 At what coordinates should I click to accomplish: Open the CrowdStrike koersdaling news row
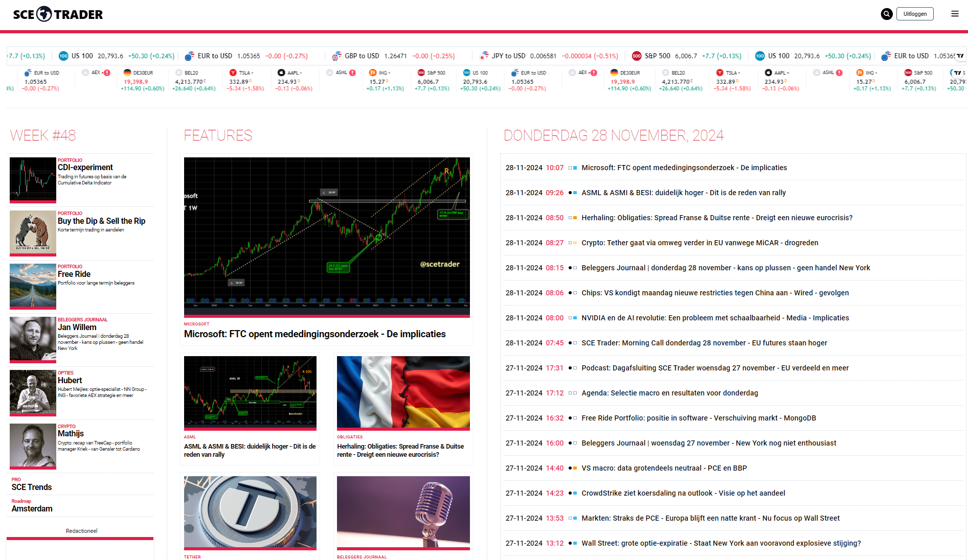(732, 493)
